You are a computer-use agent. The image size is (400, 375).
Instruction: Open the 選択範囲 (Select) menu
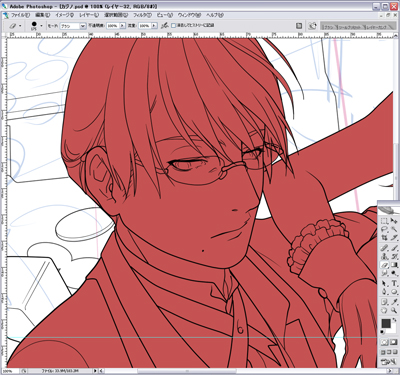pyautogui.click(x=116, y=15)
